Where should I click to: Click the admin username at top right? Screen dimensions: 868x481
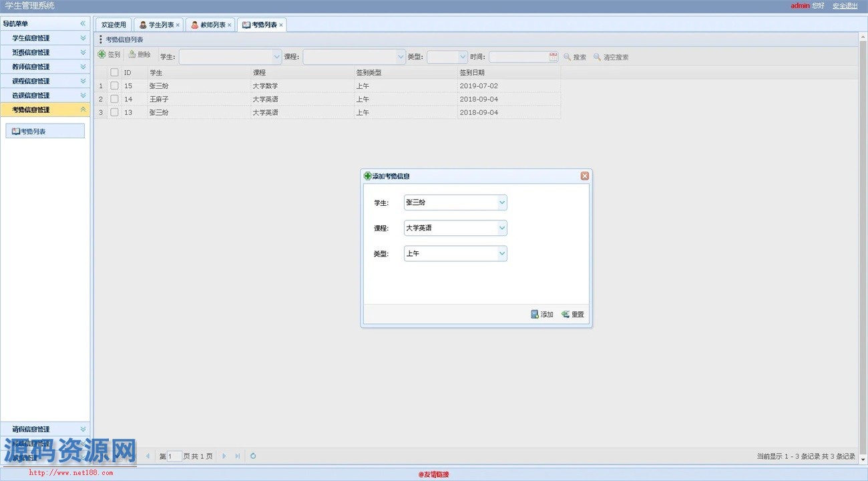point(800,6)
